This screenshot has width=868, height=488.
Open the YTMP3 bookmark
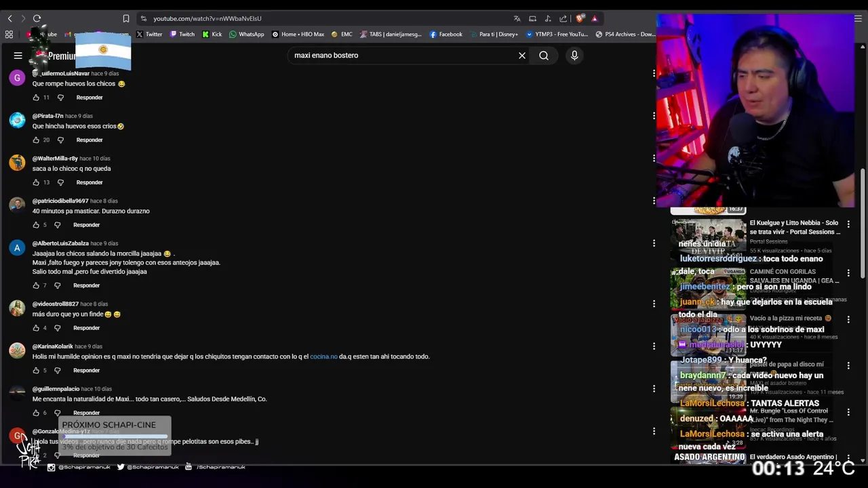[556, 34]
